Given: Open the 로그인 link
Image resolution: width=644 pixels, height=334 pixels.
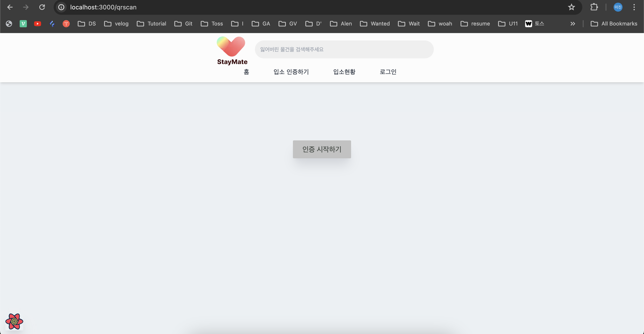Looking at the screenshot, I should point(388,72).
